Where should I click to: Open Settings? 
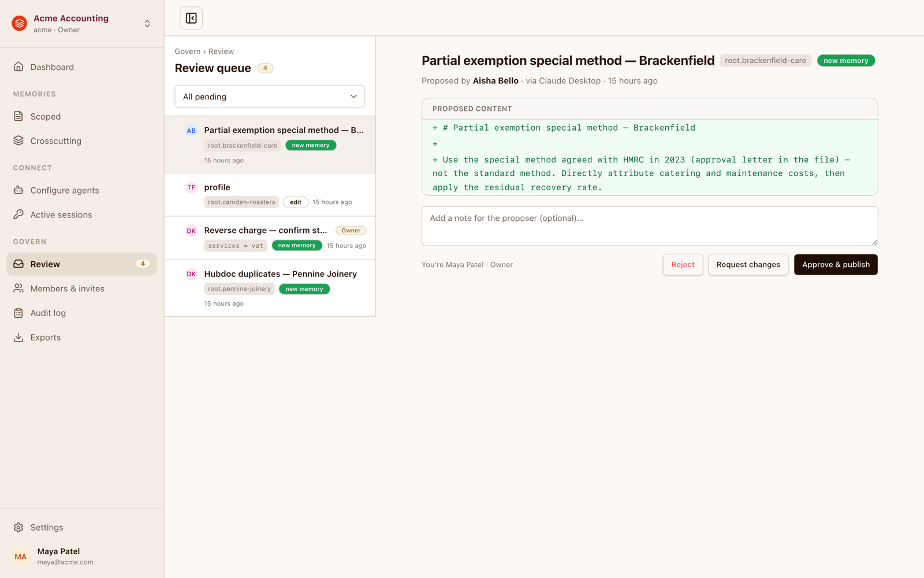click(x=82, y=528)
